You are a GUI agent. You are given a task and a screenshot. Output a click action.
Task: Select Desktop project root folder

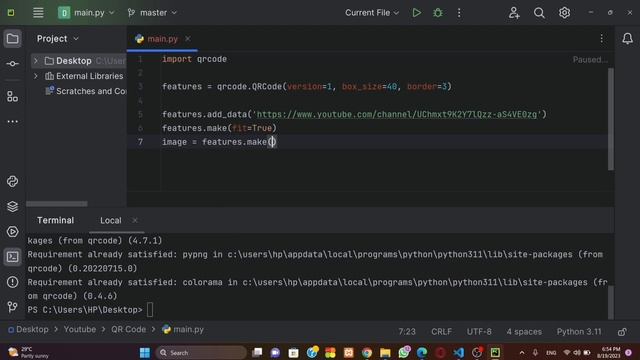point(73,61)
